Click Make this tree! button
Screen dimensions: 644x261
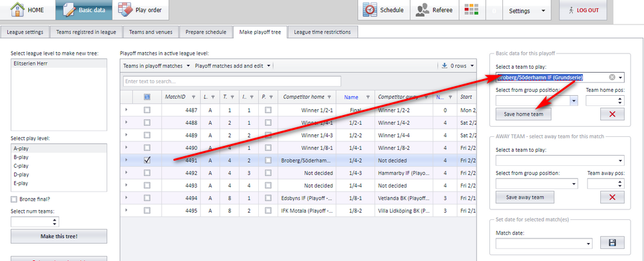click(x=59, y=237)
